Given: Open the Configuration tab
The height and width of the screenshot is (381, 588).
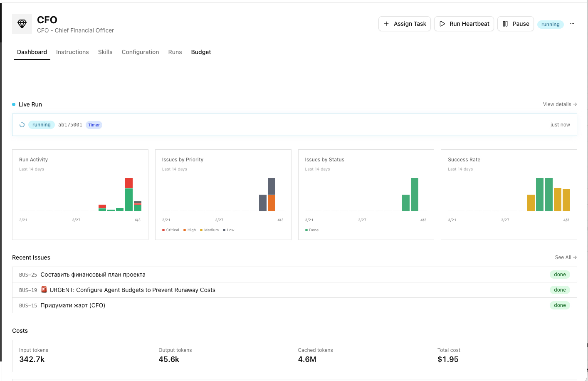Looking at the screenshot, I should coord(140,52).
